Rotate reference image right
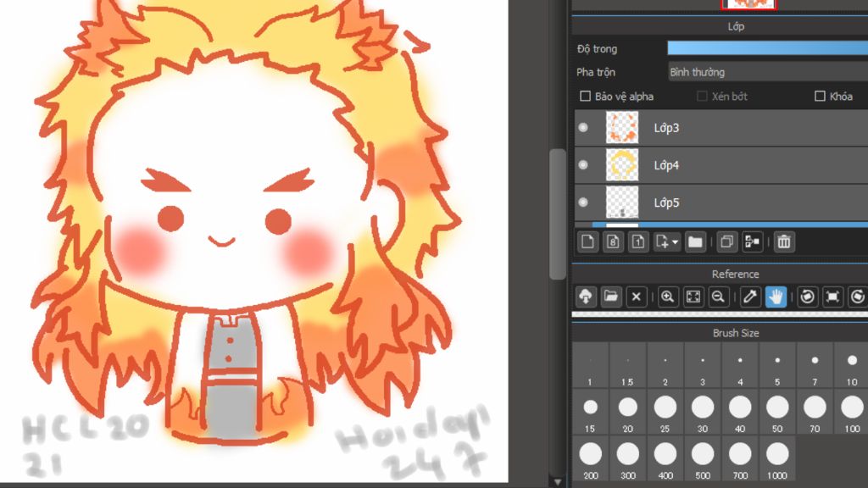Viewport: 868px width, 488px height. click(858, 297)
